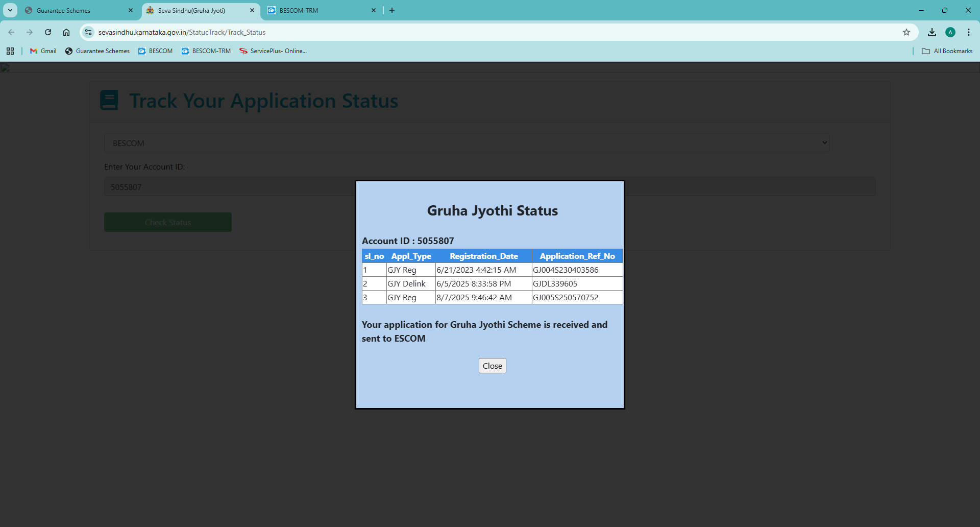This screenshot has width=980, height=527.
Task: Expand the BESCOM selection dropdown
Action: click(467, 143)
